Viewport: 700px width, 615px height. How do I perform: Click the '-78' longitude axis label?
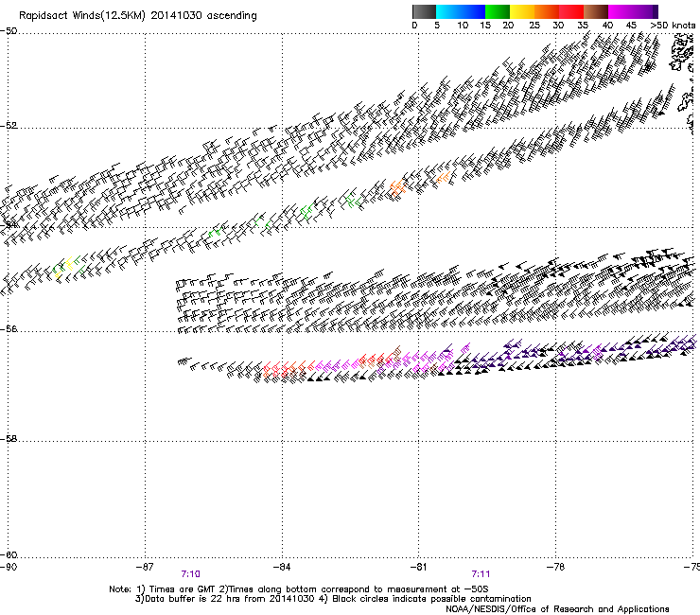coord(556,567)
